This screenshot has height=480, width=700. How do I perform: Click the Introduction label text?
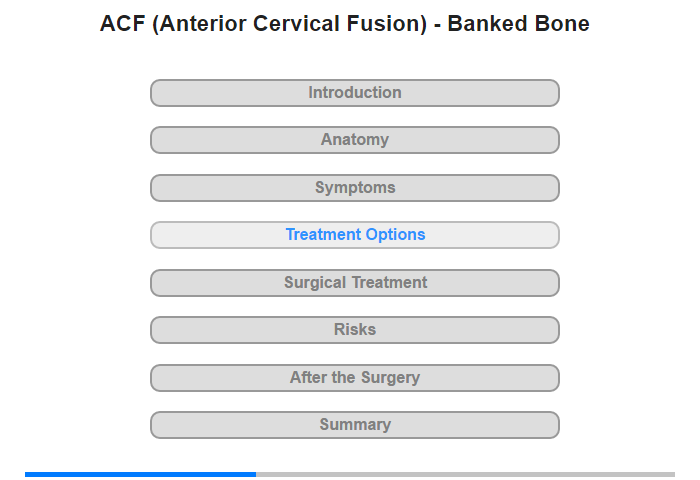pos(355,92)
